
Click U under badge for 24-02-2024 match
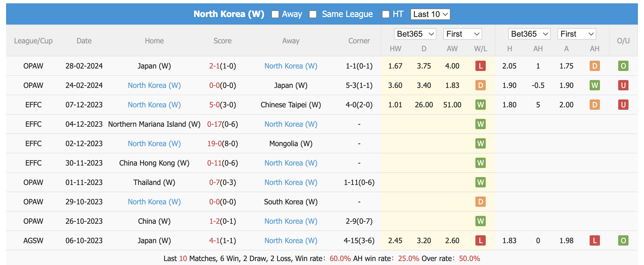623,85
